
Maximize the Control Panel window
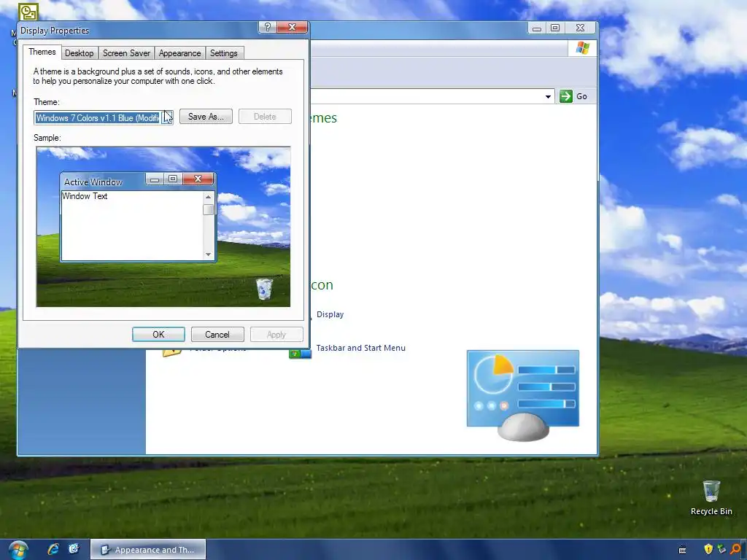[x=555, y=28]
